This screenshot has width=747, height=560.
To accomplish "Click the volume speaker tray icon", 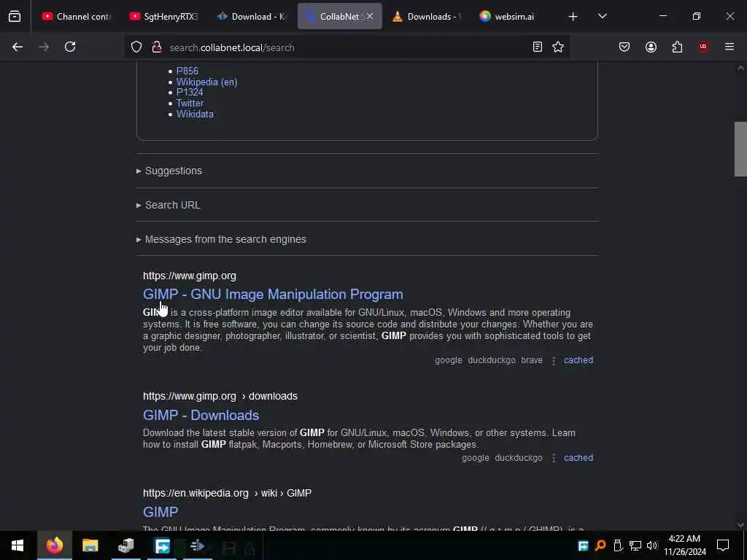I will click(x=652, y=545).
